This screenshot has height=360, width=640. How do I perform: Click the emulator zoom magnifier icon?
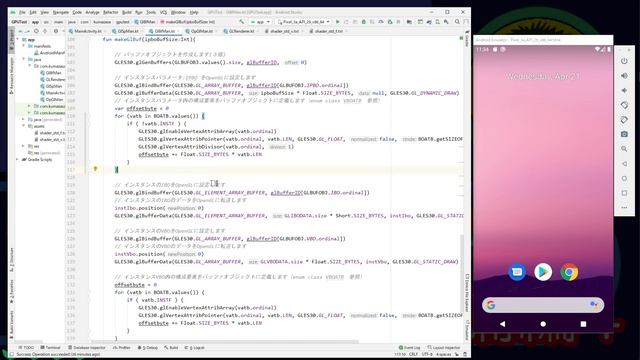(x=624, y=149)
